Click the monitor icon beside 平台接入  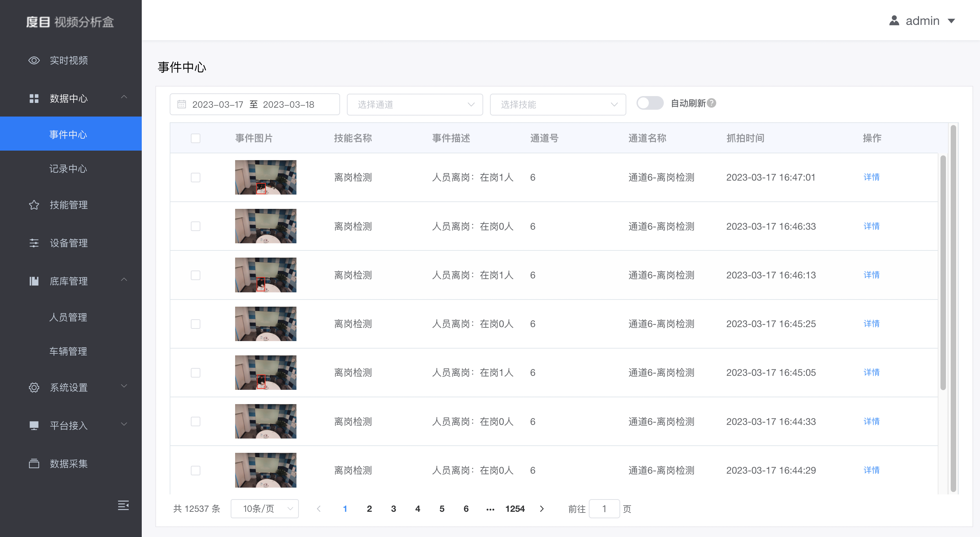[x=34, y=426]
